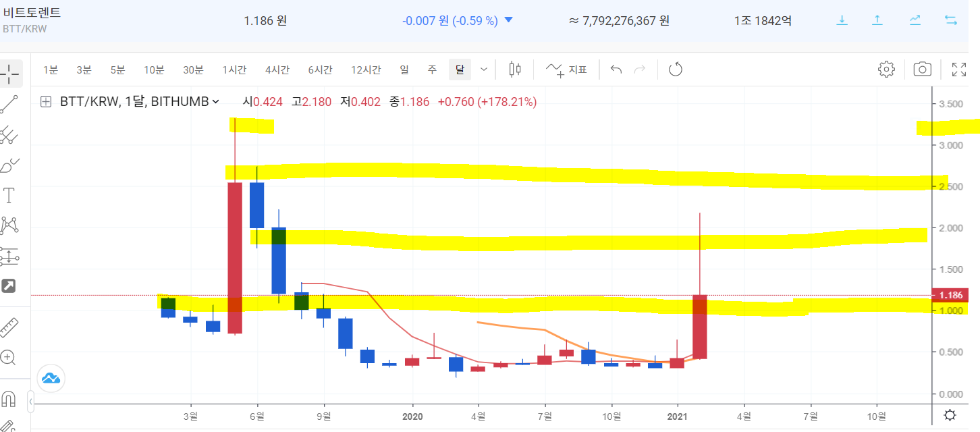Select the crosshair cursor tool
This screenshot has width=980, height=432.
[x=10, y=73]
